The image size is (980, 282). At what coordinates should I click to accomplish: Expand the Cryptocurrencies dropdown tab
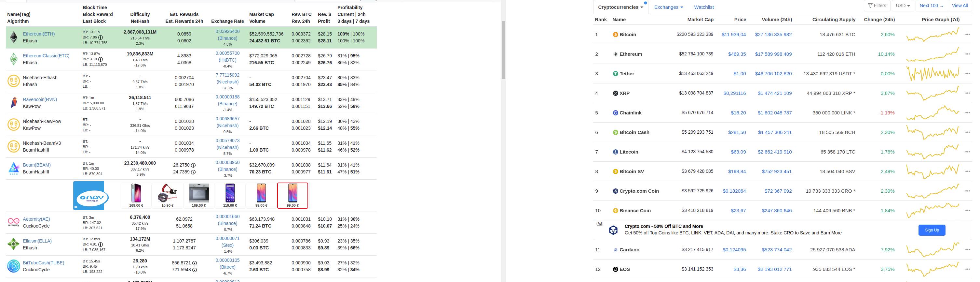pyautogui.click(x=620, y=7)
